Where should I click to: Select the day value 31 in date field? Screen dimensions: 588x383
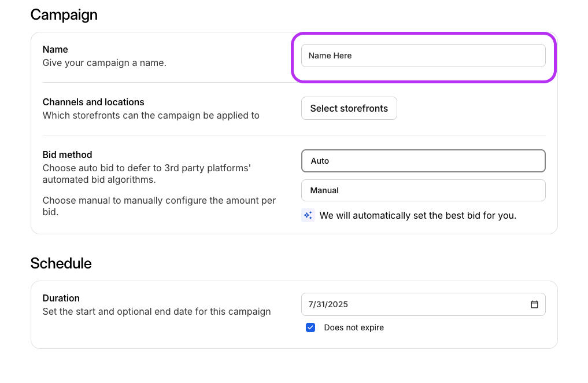coord(321,304)
